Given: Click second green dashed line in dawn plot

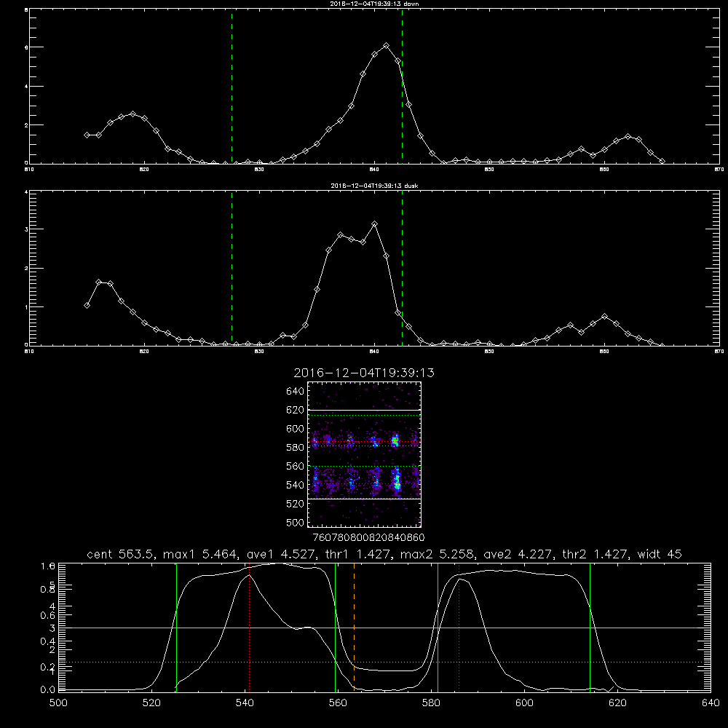Looking at the screenshot, I should coord(402,87).
